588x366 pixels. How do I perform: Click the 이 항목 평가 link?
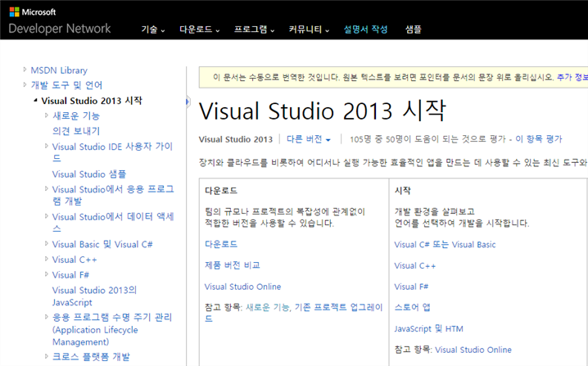[539, 139]
